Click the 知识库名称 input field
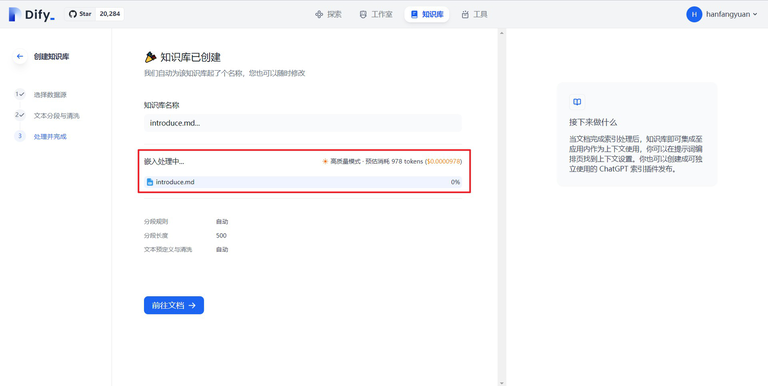Viewport: 768px width, 386px height. coord(303,123)
